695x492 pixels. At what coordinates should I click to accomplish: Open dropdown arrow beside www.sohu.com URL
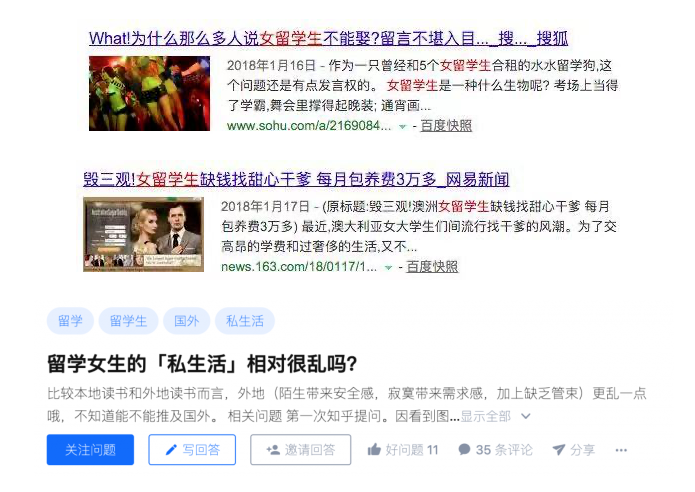click(x=402, y=127)
